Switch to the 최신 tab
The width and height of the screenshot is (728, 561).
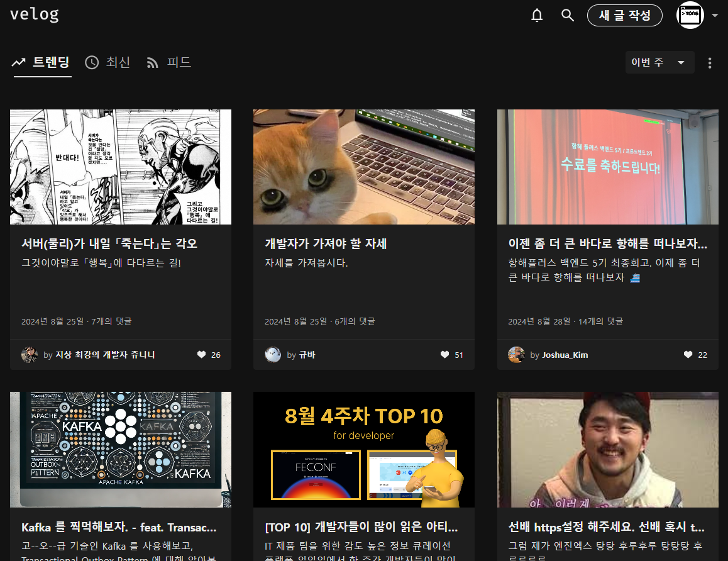pyautogui.click(x=117, y=62)
